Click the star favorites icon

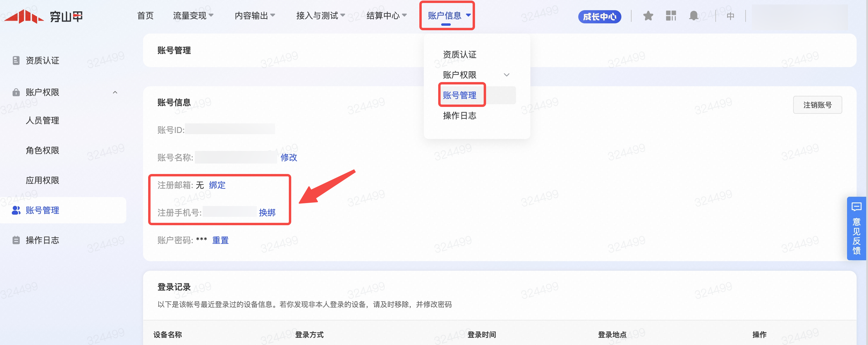648,16
